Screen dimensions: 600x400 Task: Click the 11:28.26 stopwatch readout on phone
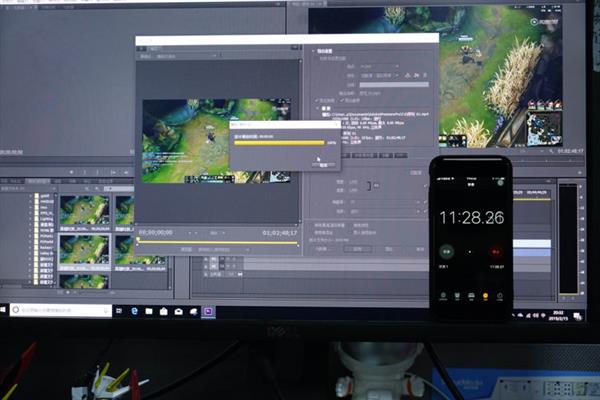click(471, 218)
